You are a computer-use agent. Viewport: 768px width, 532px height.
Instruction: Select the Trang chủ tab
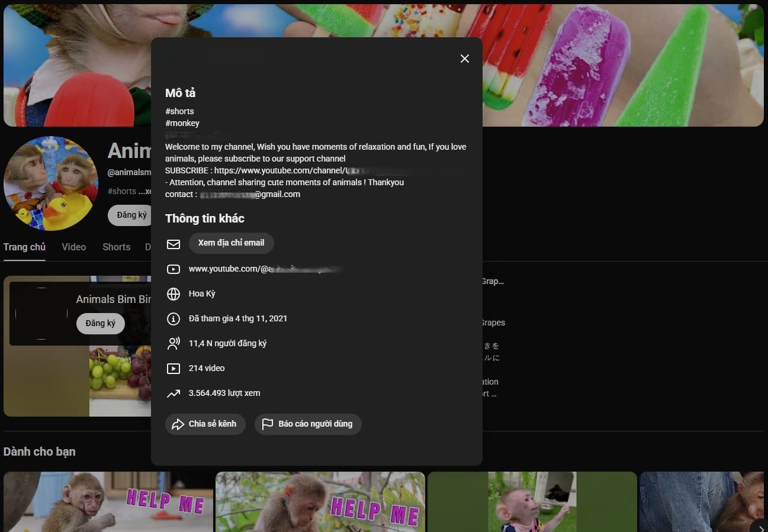click(24, 247)
